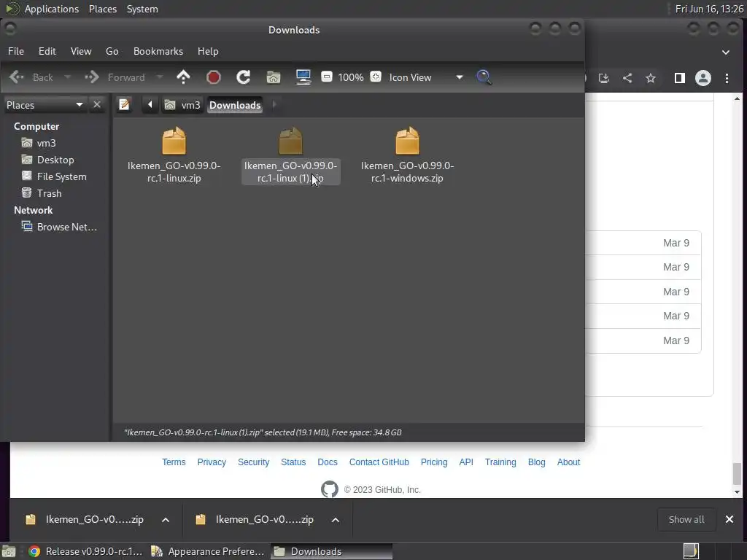747x560 pixels.
Task: Switch to Chrome Release v0.99.0 taskbar item
Action: coord(85,551)
